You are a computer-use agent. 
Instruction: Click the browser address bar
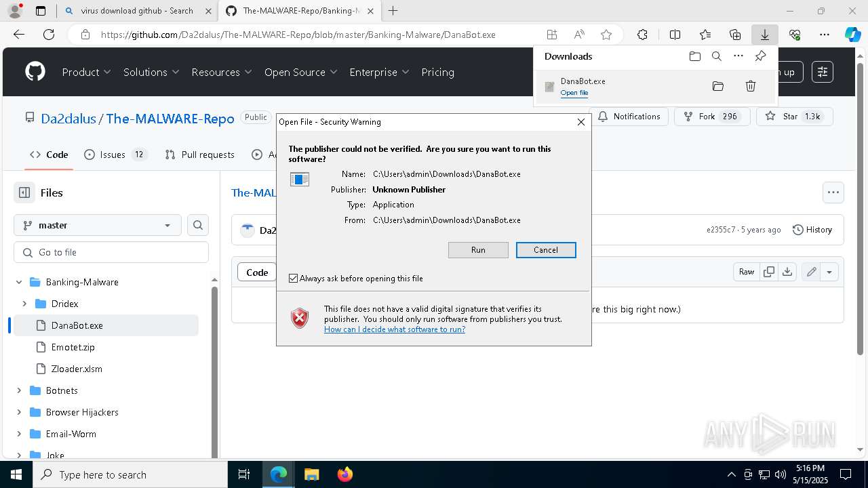(x=298, y=35)
